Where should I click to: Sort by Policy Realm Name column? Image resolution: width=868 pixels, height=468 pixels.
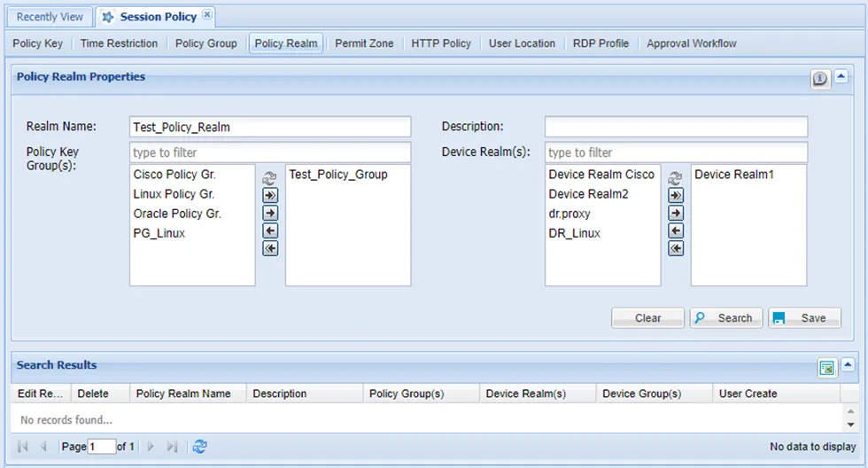pyautogui.click(x=188, y=394)
